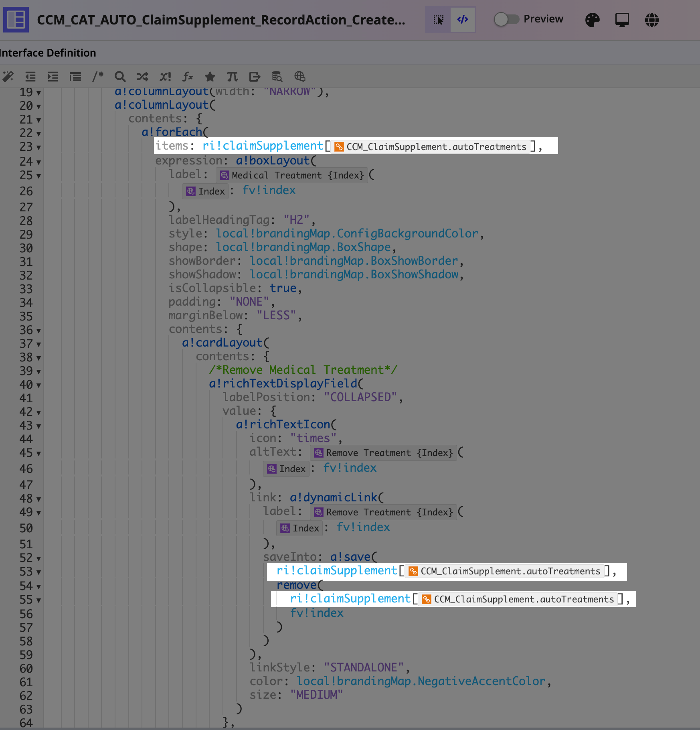Collapse code fold at line 48 a!dynamicLink
700x730 pixels.
click(x=38, y=499)
